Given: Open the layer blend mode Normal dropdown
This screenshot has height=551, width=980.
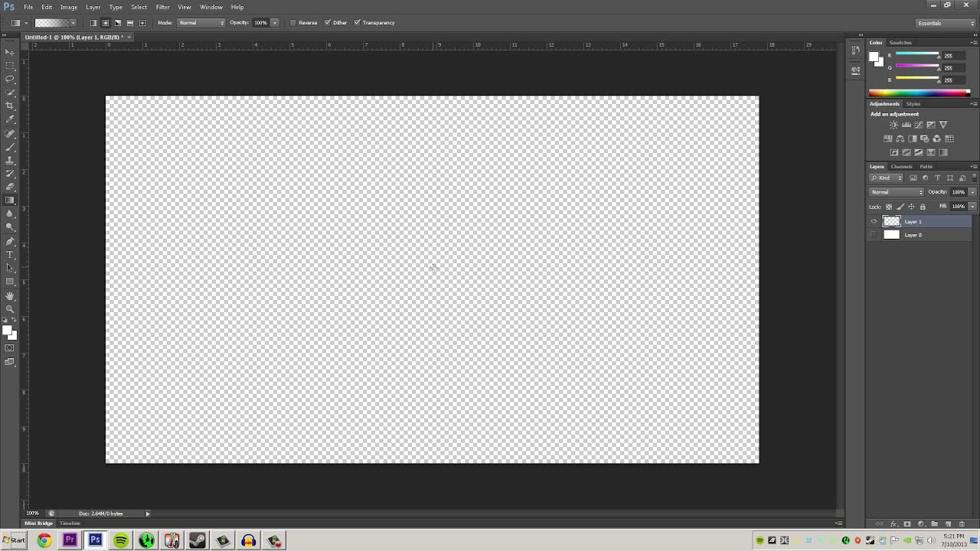Looking at the screenshot, I should tap(897, 192).
